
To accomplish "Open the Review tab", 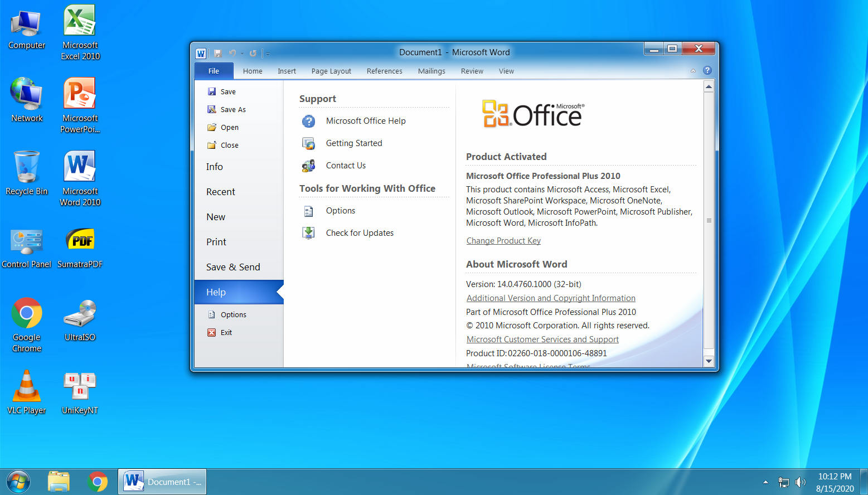I will (x=472, y=71).
